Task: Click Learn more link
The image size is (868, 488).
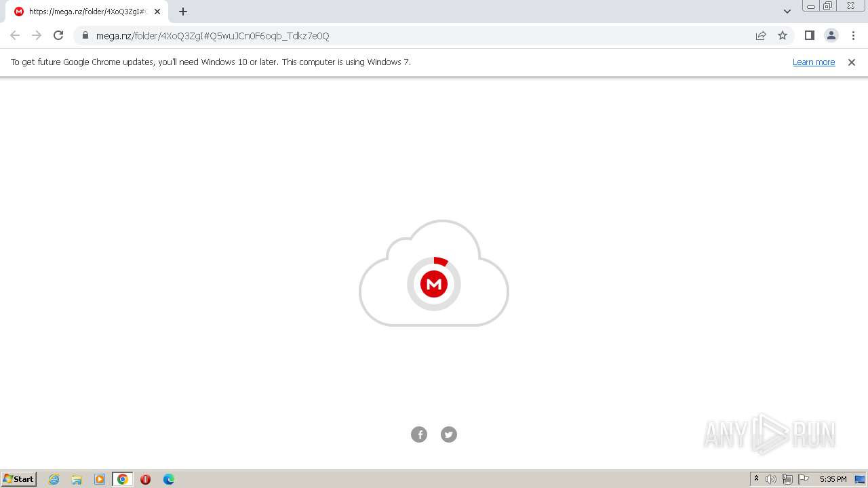Action: (x=814, y=62)
